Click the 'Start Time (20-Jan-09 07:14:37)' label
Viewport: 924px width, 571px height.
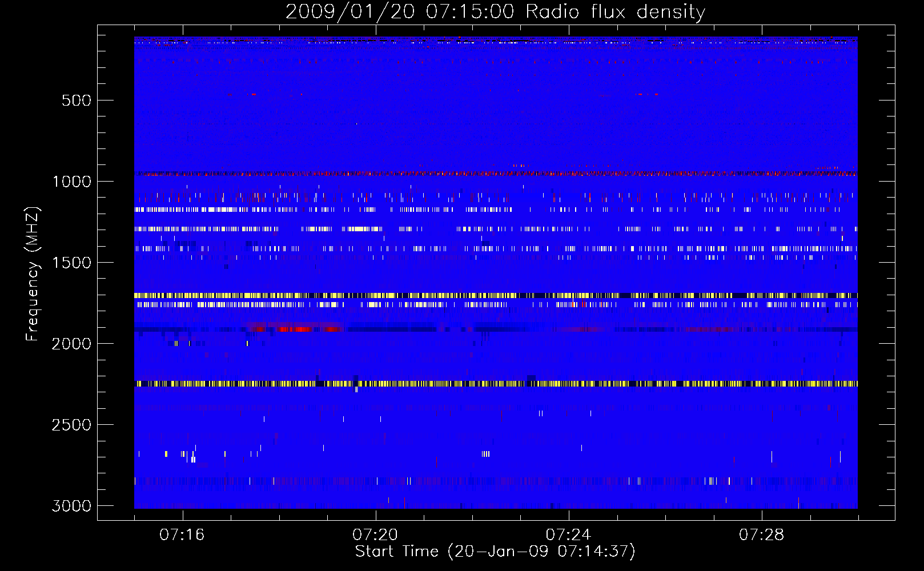coord(495,552)
